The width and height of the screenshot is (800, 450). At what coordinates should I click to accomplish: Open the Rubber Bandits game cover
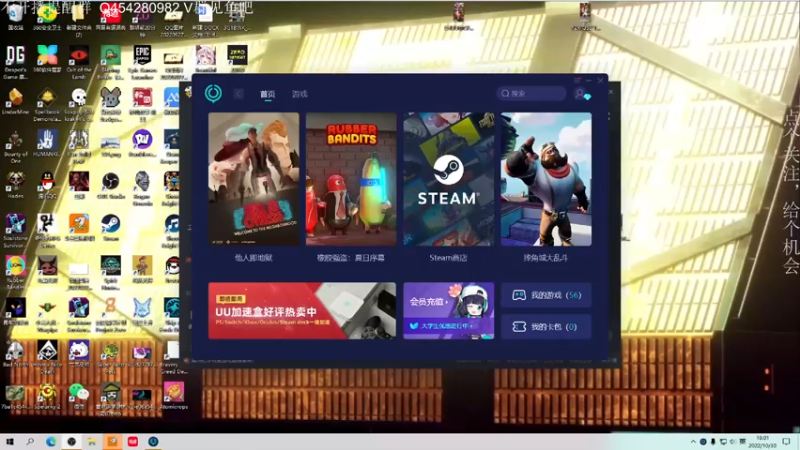(x=351, y=179)
